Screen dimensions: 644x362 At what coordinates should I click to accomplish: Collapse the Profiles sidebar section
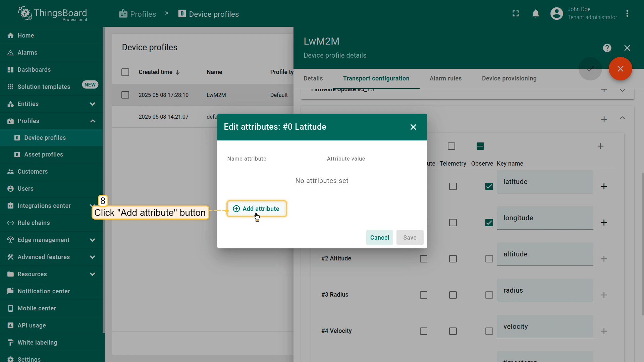click(93, 121)
